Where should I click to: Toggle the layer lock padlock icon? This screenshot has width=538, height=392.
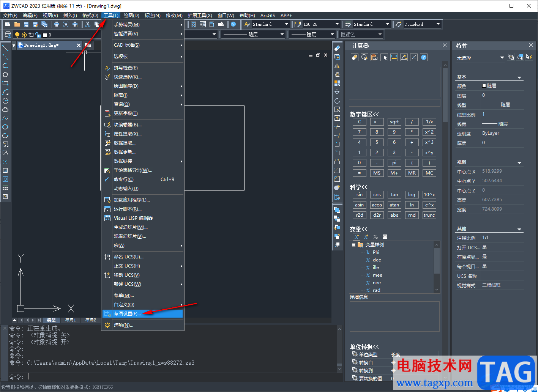coord(38,35)
